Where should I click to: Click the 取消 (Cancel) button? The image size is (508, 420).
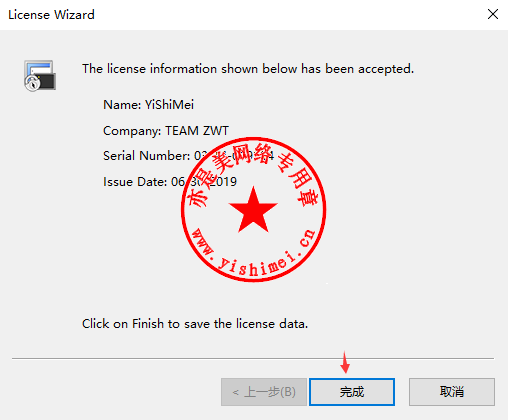pos(452,392)
